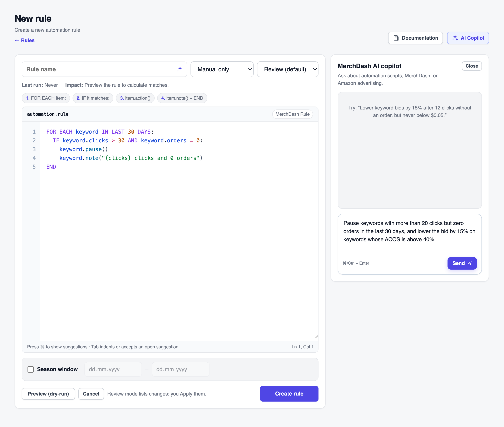Click the paper plane icon on Send
The height and width of the screenshot is (427, 504).
(470, 263)
